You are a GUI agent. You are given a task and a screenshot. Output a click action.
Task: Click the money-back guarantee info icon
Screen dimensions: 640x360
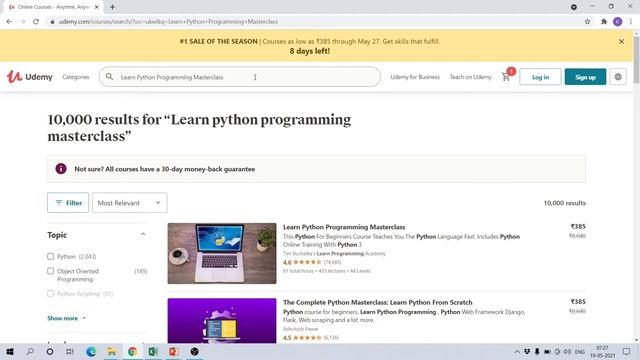click(x=61, y=169)
